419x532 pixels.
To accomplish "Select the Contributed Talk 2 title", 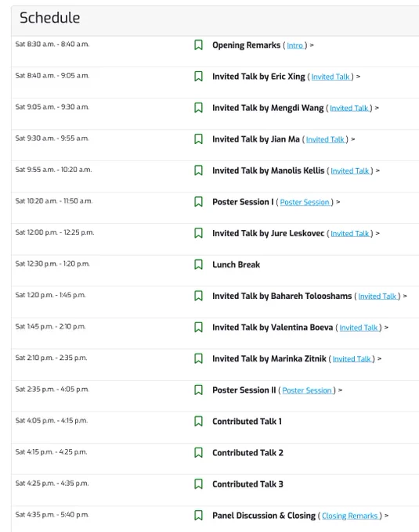I will [x=247, y=453].
